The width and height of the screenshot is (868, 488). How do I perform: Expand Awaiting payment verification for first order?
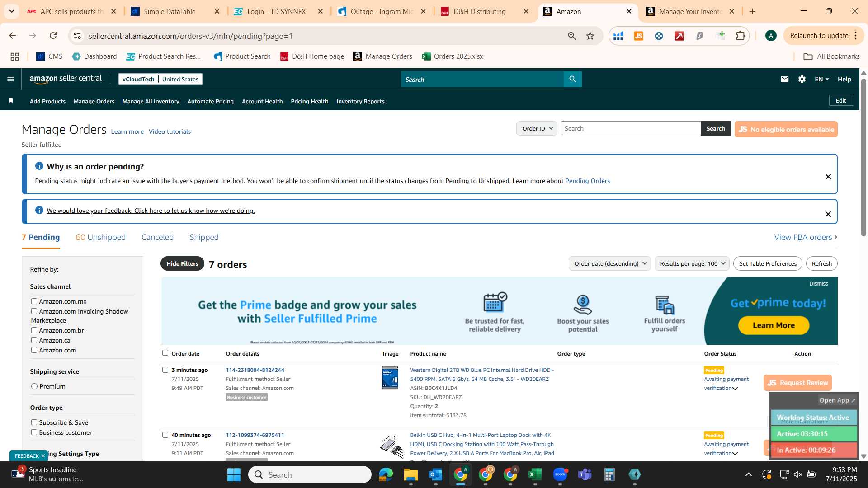tap(735, 389)
